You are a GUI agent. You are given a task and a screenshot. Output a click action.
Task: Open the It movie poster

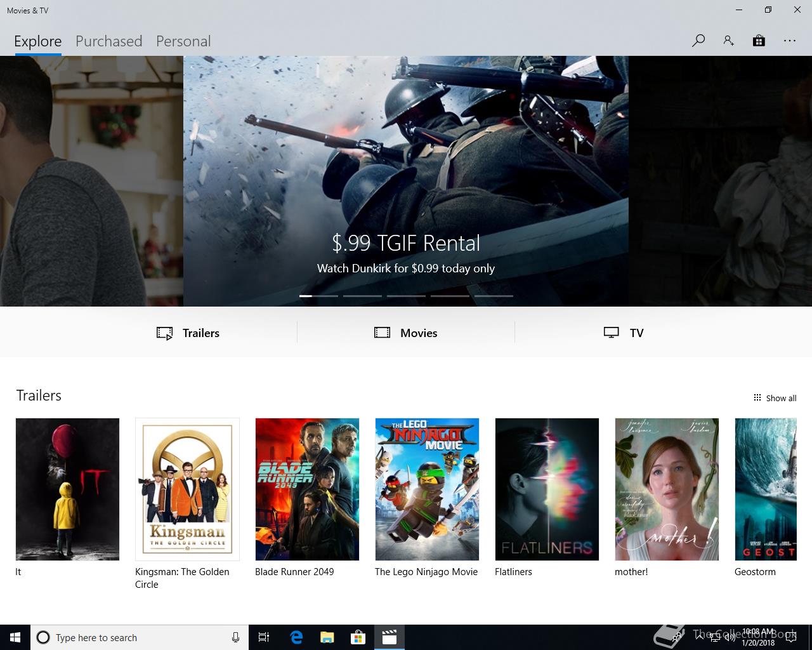click(67, 489)
